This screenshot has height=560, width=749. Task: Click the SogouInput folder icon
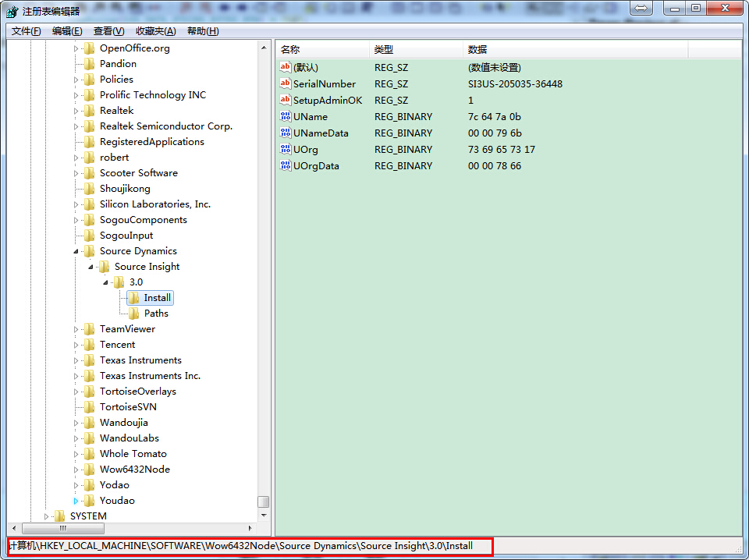coord(89,236)
